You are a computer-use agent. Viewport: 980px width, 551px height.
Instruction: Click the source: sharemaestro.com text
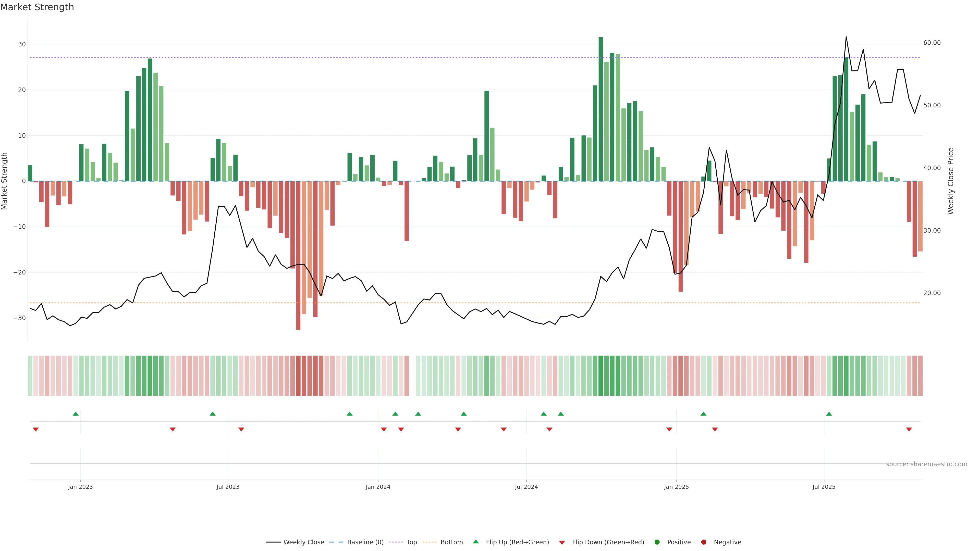pos(926,464)
